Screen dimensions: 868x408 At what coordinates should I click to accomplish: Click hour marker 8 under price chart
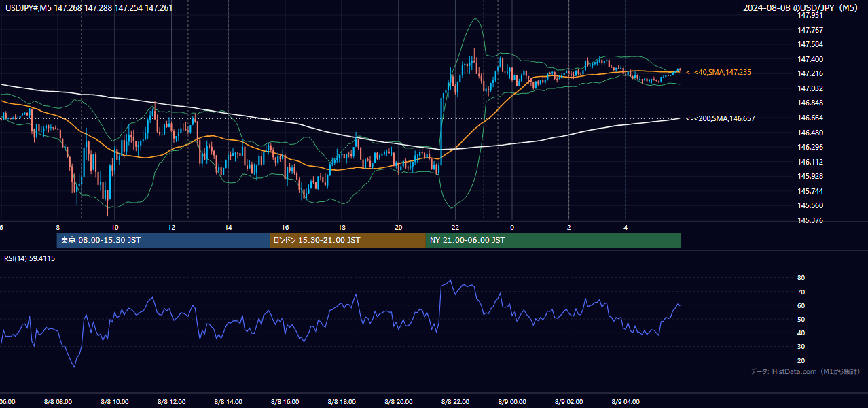[58, 227]
